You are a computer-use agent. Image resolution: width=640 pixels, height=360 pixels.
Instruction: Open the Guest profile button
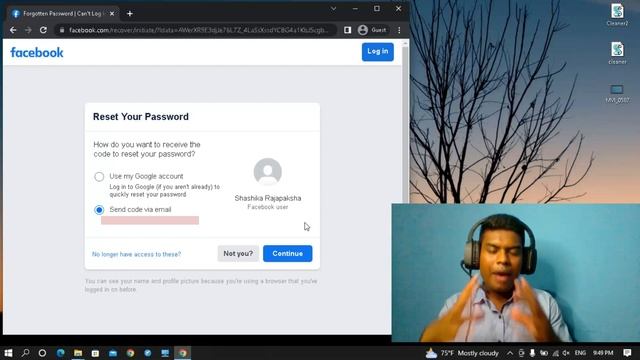[x=372, y=30]
